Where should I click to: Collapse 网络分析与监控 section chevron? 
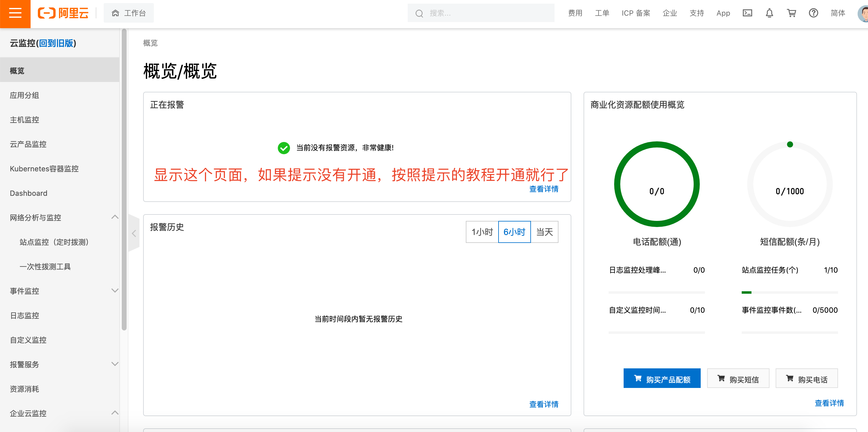(115, 217)
